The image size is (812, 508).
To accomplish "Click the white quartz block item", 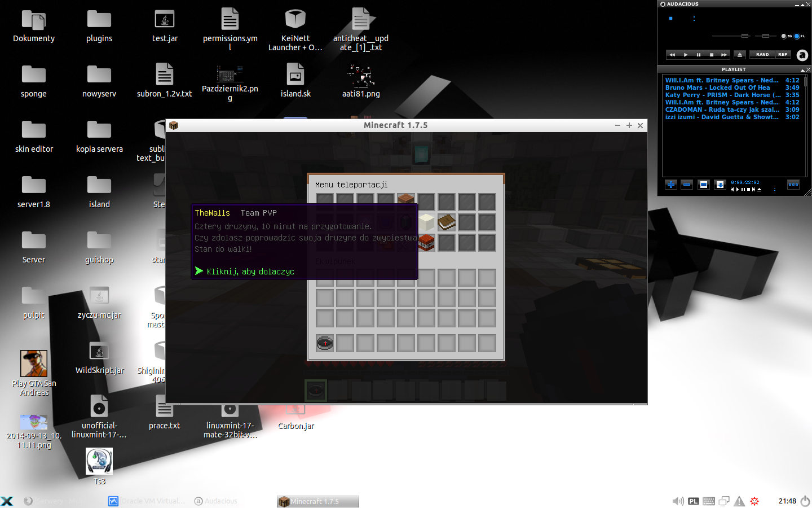I will pyautogui.click(x=426, y=222).
